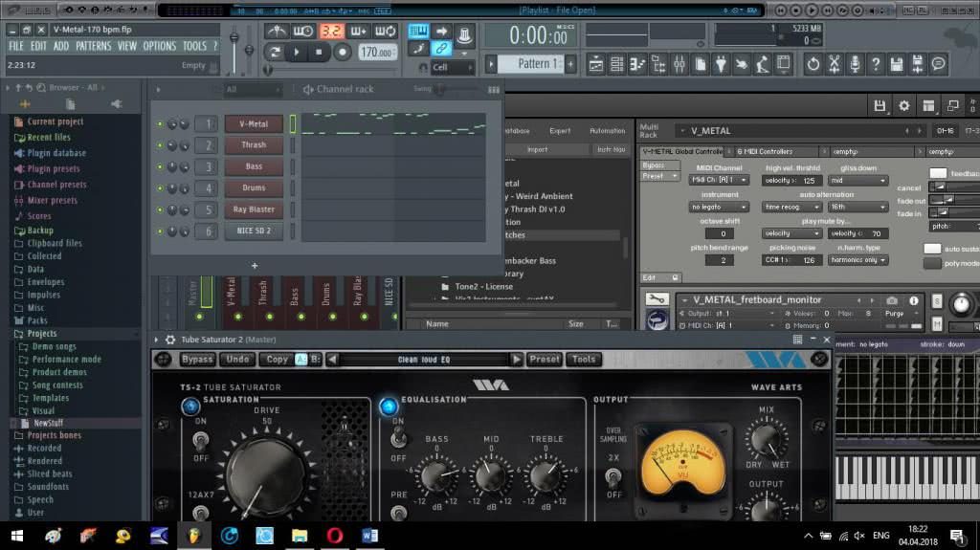This screenshot has width=980, height=550.
Task: Click the transport stop button
Action: point(320,53)
